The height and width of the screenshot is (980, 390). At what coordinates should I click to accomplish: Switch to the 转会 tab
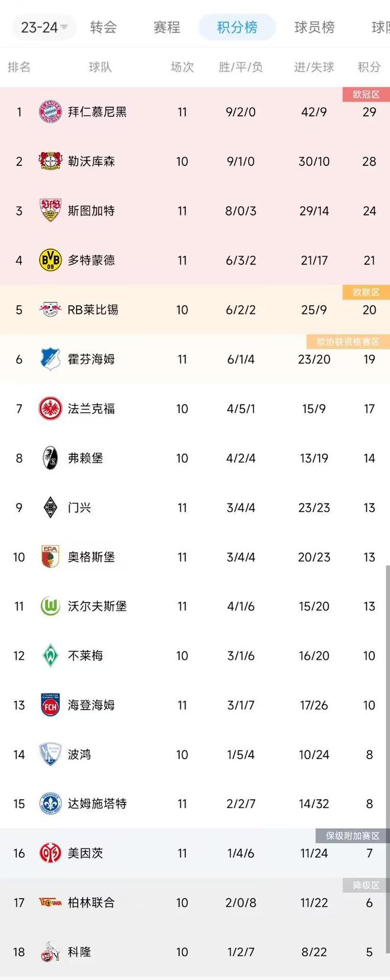103,27
